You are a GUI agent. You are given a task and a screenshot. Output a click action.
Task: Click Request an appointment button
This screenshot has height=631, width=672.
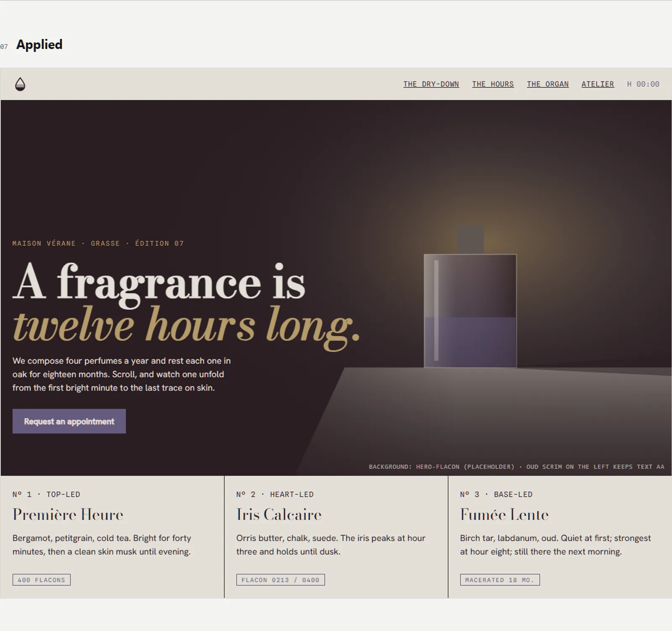pos(69,421)
